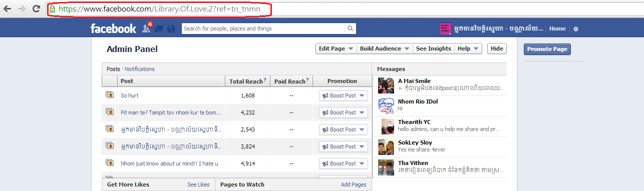
Task: Hide the Admin Panel
Action: click(497, 48)
